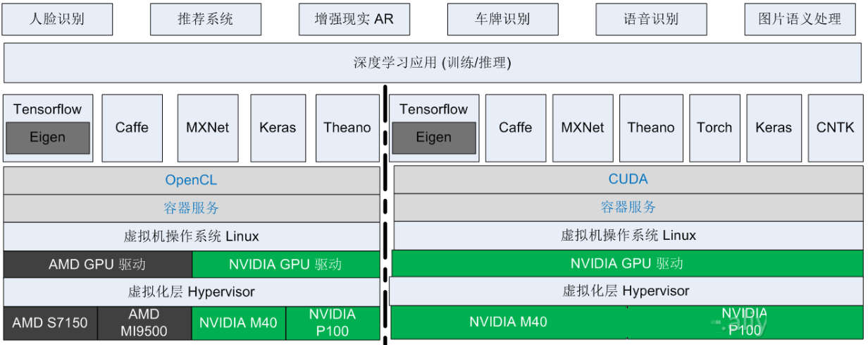
Task: Click the left-side 容器服务 bar
Action: tap(192, 208)
